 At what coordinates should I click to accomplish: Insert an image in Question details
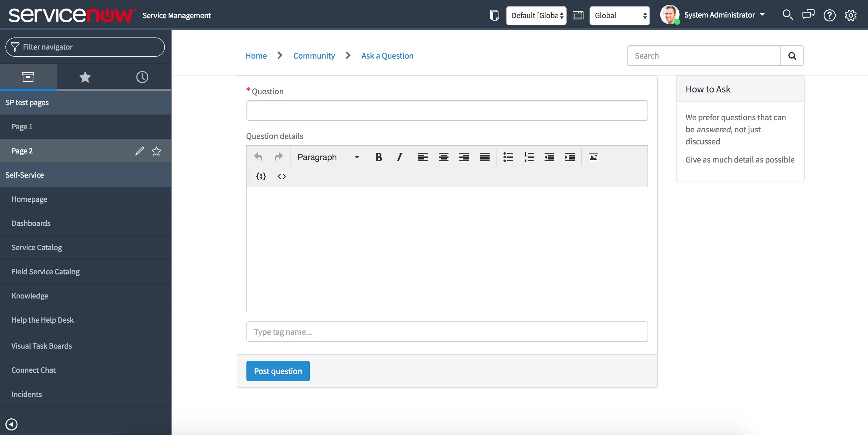tap(593, 157)
